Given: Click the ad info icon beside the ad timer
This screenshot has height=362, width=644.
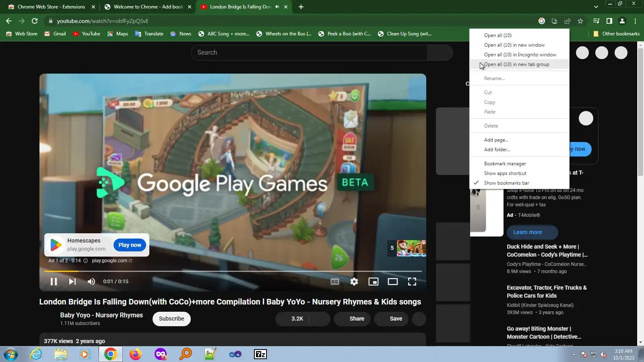Looking at the screenshot, I should (85, 261).
